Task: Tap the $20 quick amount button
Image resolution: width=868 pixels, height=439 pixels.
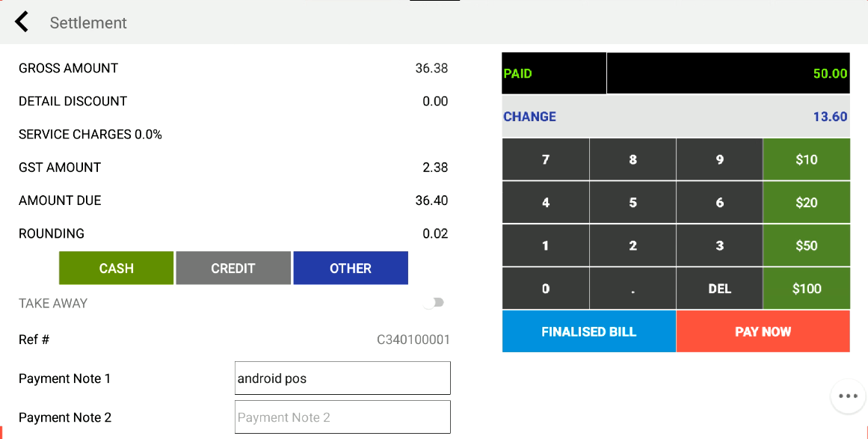Action: tap(806, 203)
